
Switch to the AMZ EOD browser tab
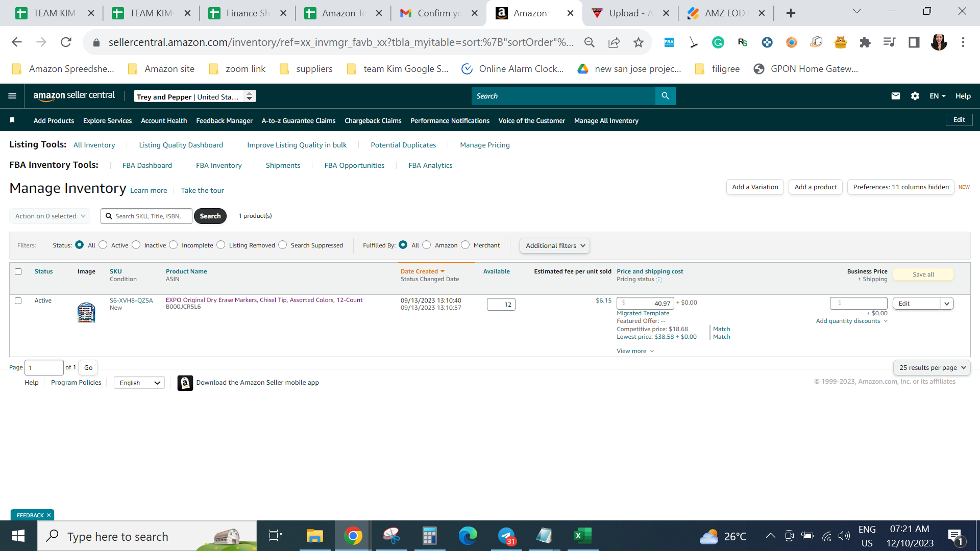point(726,13)
